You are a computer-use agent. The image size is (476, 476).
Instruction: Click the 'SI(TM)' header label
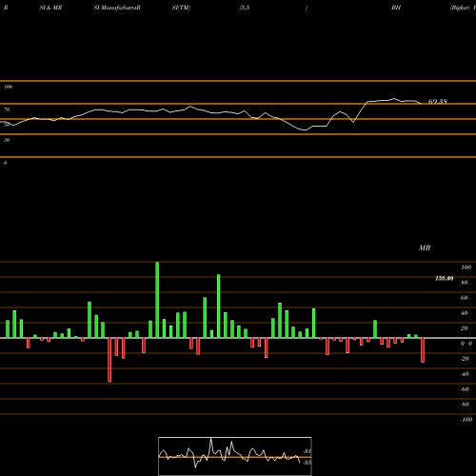181,8
